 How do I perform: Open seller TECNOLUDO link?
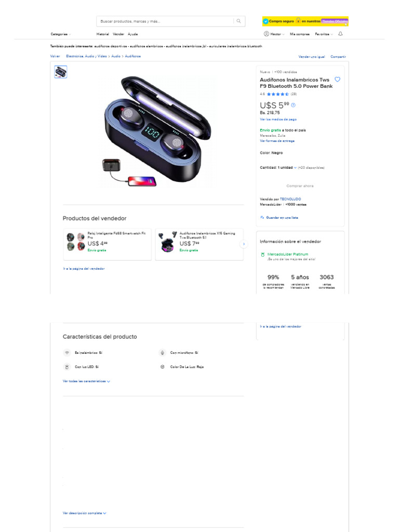tap(290, 199)
